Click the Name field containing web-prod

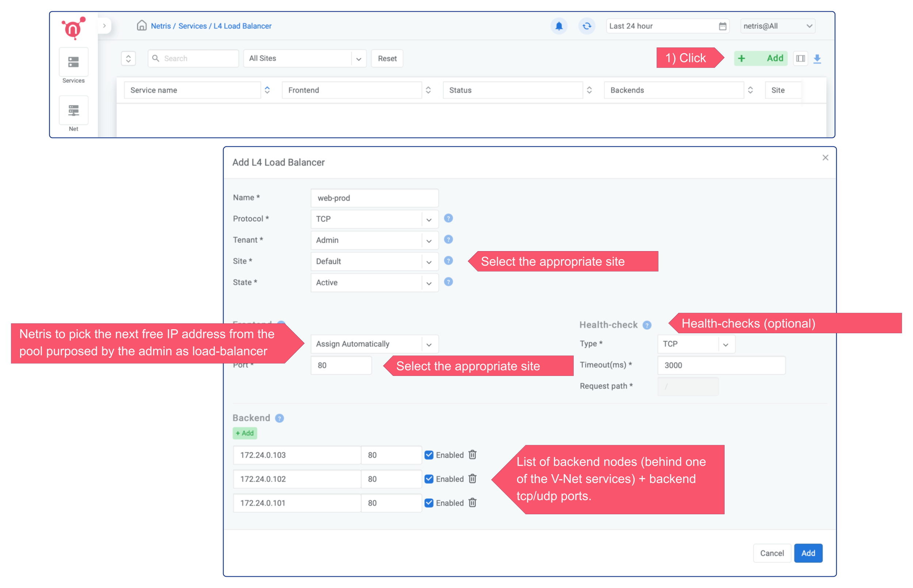coord(374,198)
